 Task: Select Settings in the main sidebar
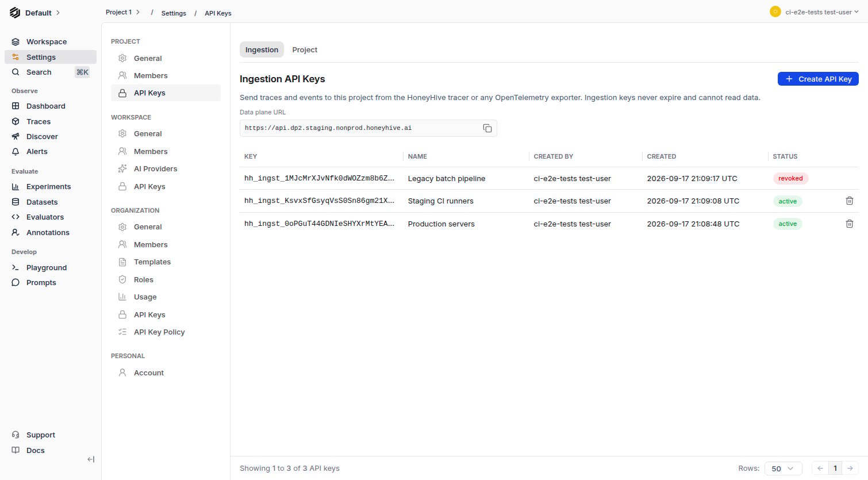[x=51, y=57]
